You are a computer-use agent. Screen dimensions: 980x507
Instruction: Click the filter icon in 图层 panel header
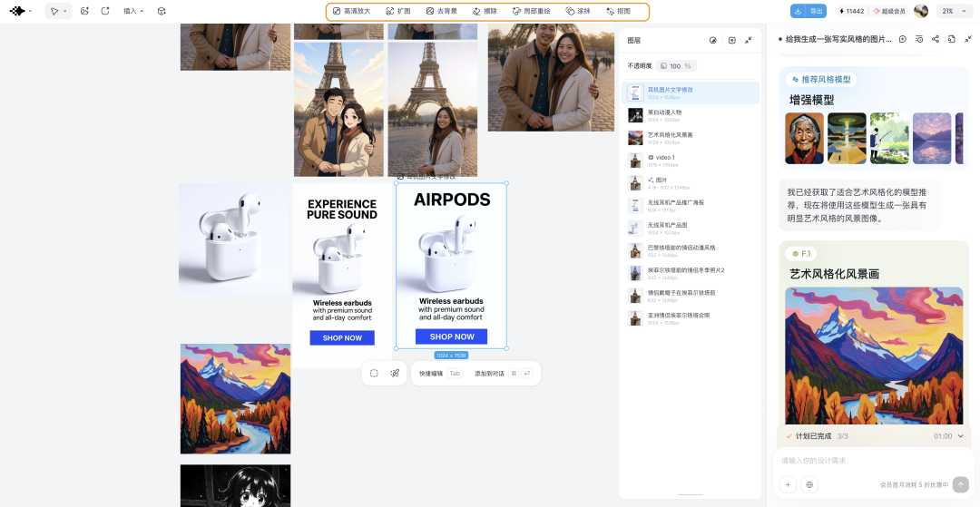click(732, 40)
